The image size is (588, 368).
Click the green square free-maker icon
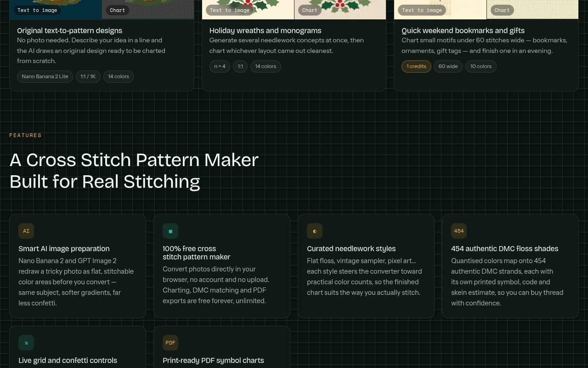pos(170,231)
